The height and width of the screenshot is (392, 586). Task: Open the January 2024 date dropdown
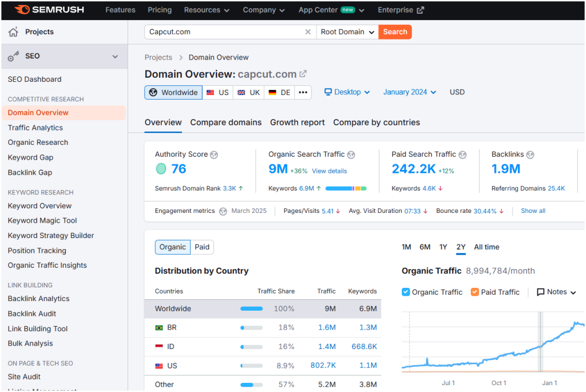tap(410, 92)
